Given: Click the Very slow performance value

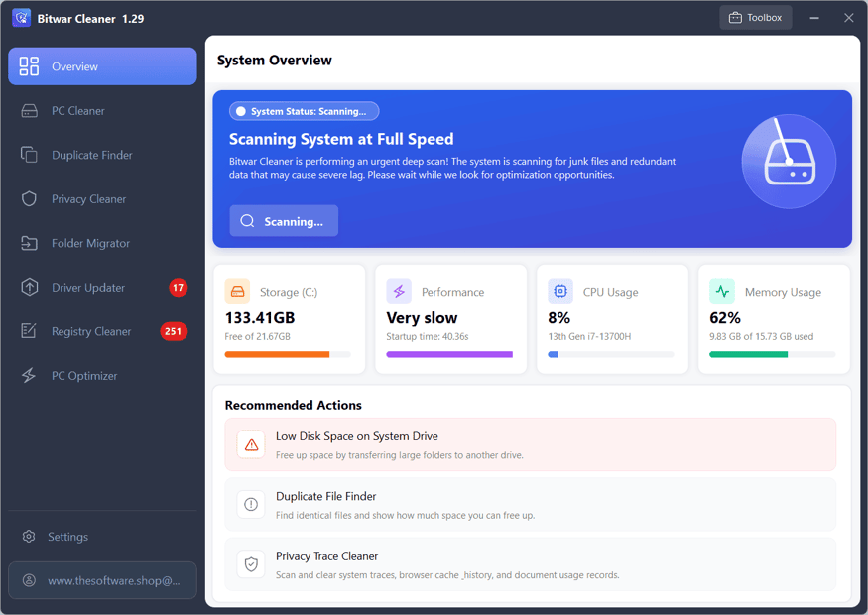Looking at the screenshot, I should [422, 317].
